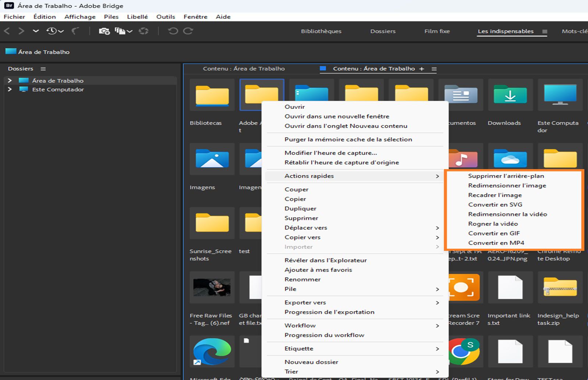This screenshot has height=380, width=588.
Task: Open the parent/favorites dropdown chevron in toolbar
Action: click(x=36, y=31)
